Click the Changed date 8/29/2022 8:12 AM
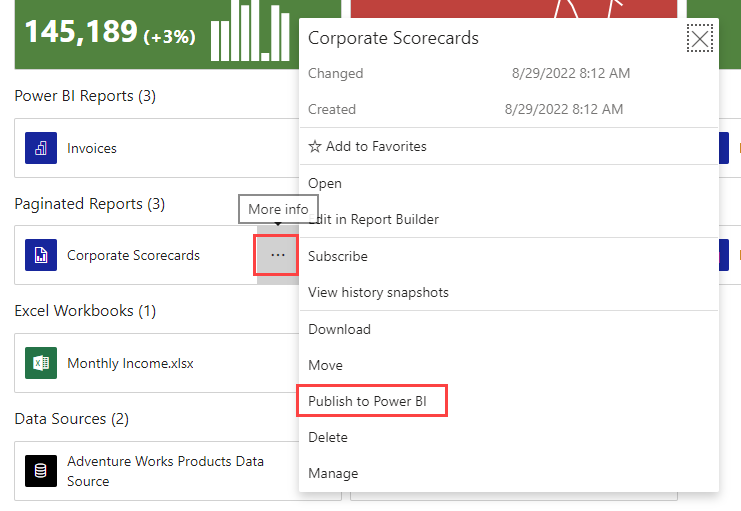741x511 pixels. (x=571, y=73)
